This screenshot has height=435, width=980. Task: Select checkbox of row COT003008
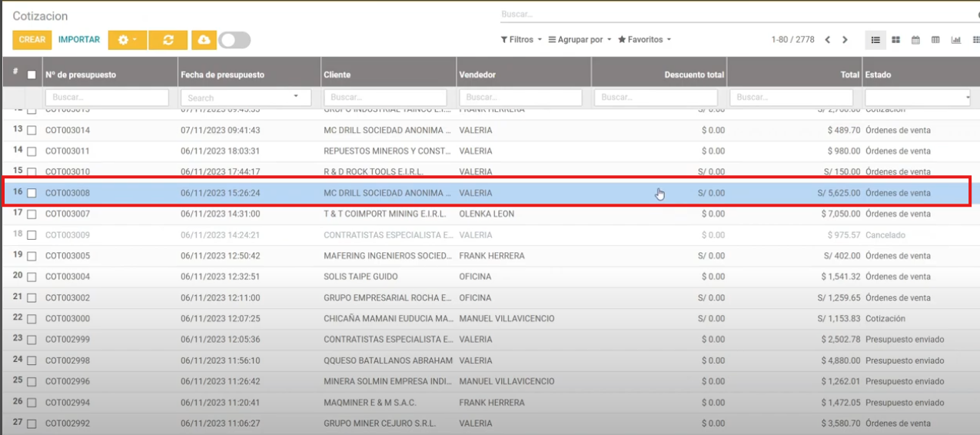click(32, 194)
